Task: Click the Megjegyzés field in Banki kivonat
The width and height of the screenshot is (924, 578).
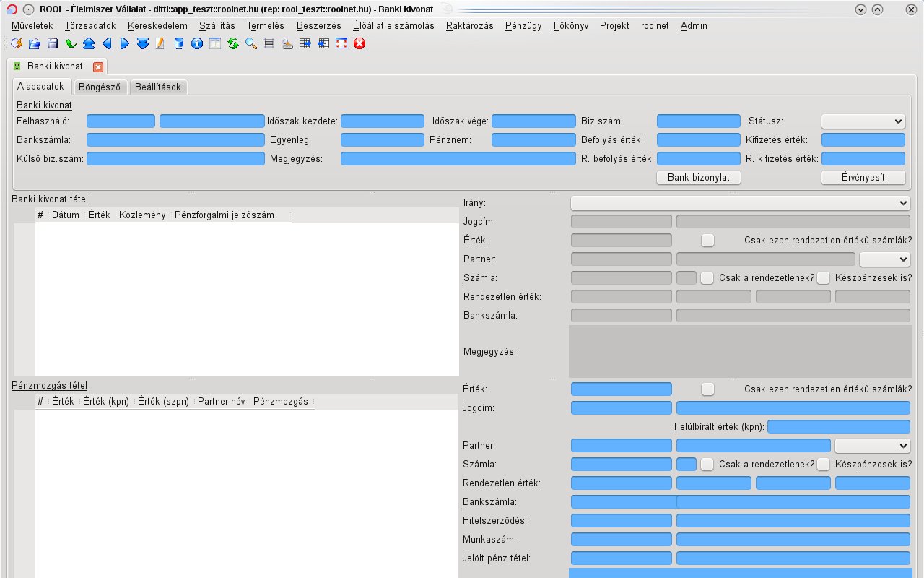Action: click(458, 159)
